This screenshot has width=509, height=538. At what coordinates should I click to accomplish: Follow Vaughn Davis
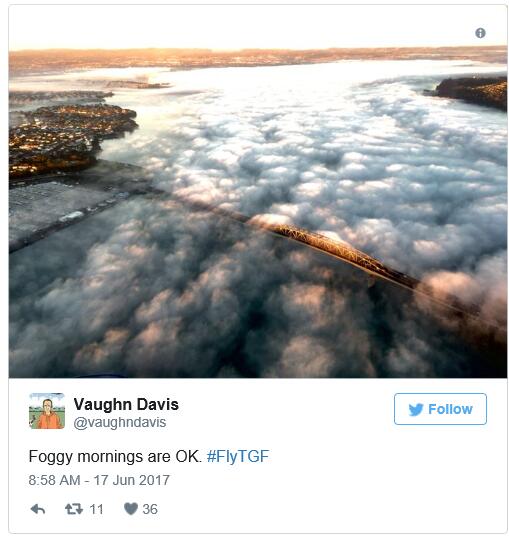(x=440, y=409)
